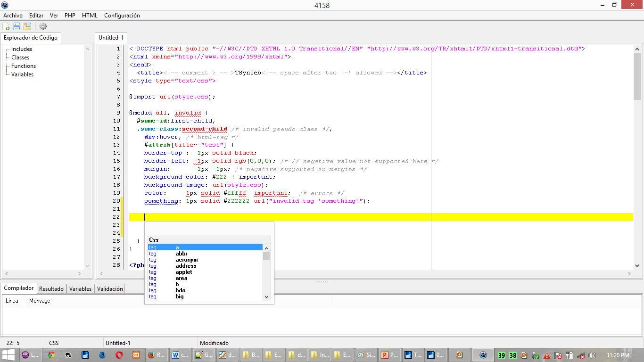Select the Functions node in code explorer
644x362 pixels.
[24, 66]
